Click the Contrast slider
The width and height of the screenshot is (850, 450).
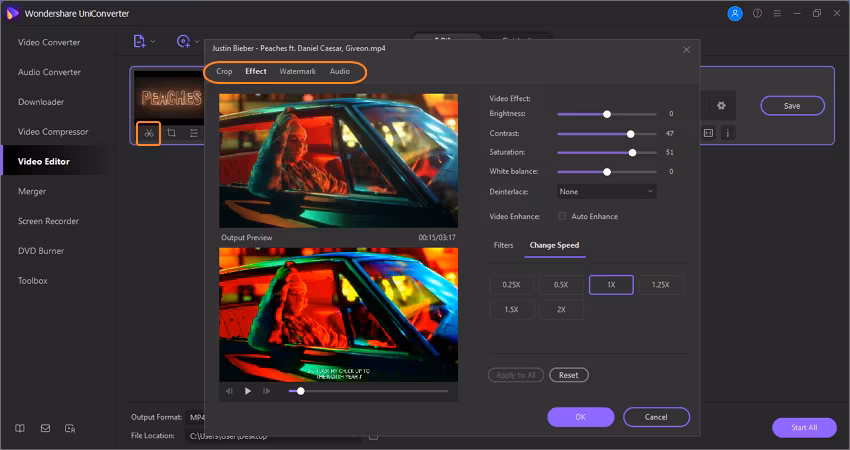click(607, 133)
